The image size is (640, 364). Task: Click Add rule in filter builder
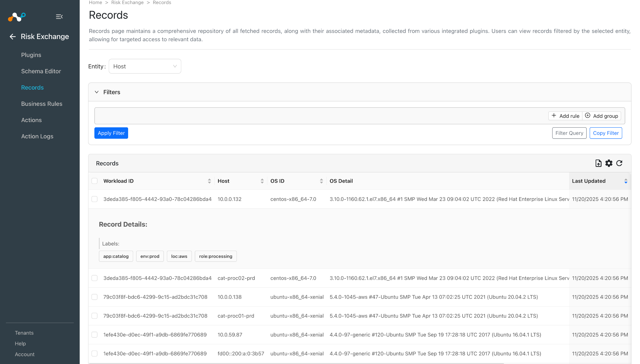coord(565,116)
